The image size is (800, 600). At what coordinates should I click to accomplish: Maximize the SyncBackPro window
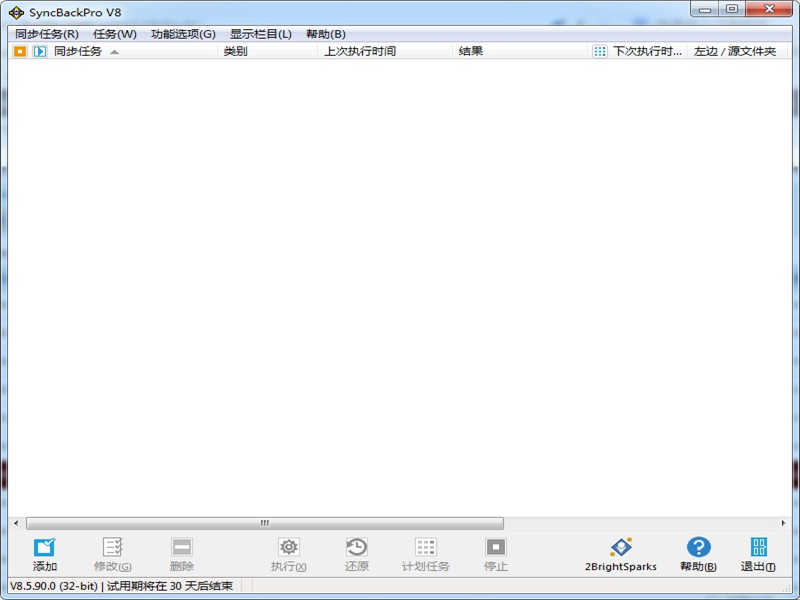[x=732, y=9]
